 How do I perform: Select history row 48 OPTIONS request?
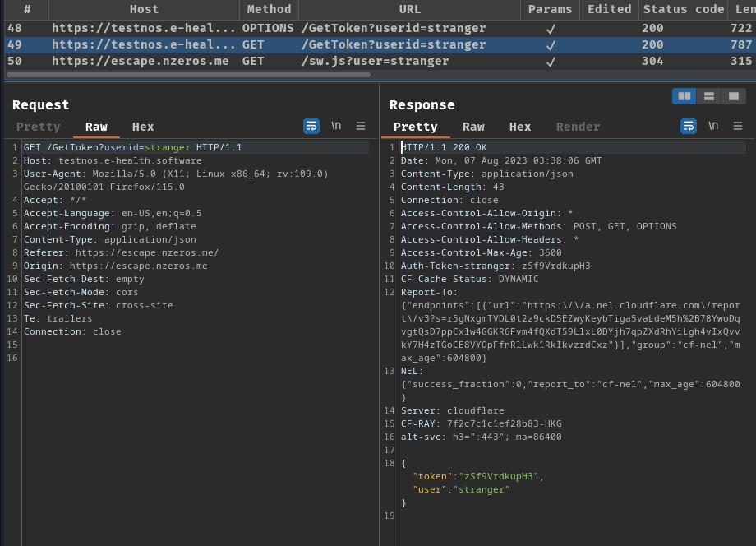(380, 28)
